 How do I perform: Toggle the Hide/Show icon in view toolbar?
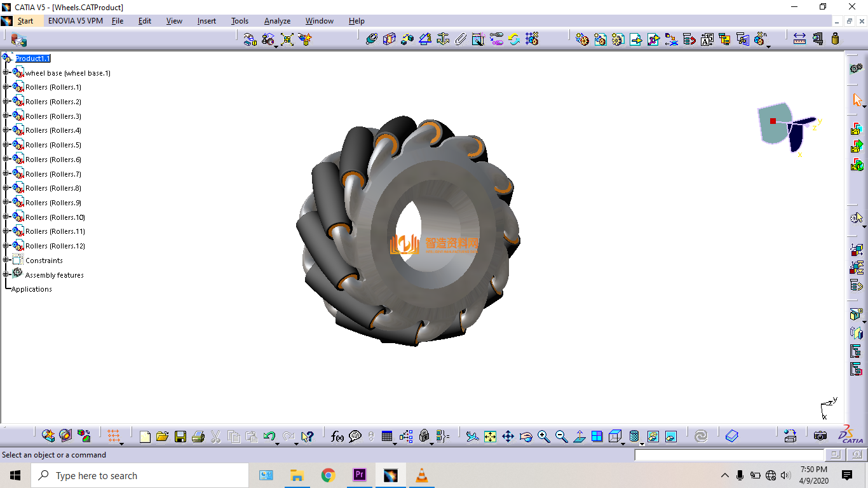(653, 437)
